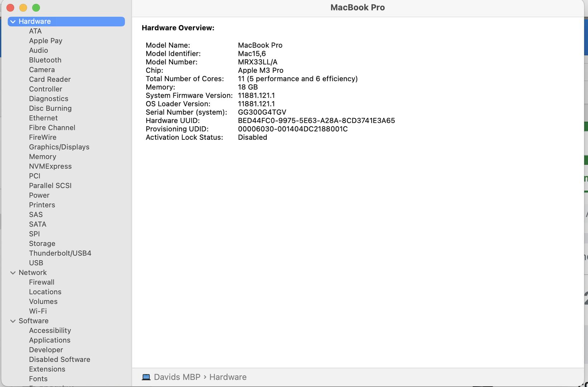This screenshot has width=588, height=387.
Task: Click the Model Number MRX33LL/A
Action: coord(258,62)
